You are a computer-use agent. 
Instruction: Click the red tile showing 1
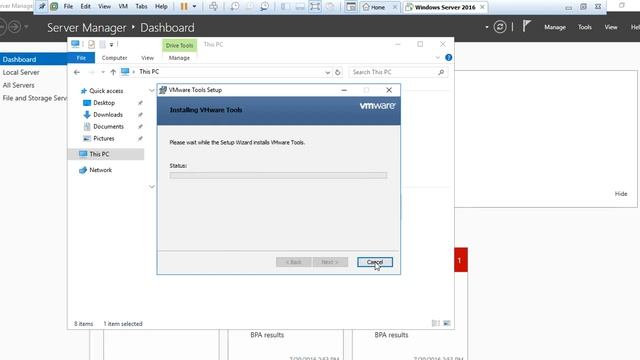[460, 260]
